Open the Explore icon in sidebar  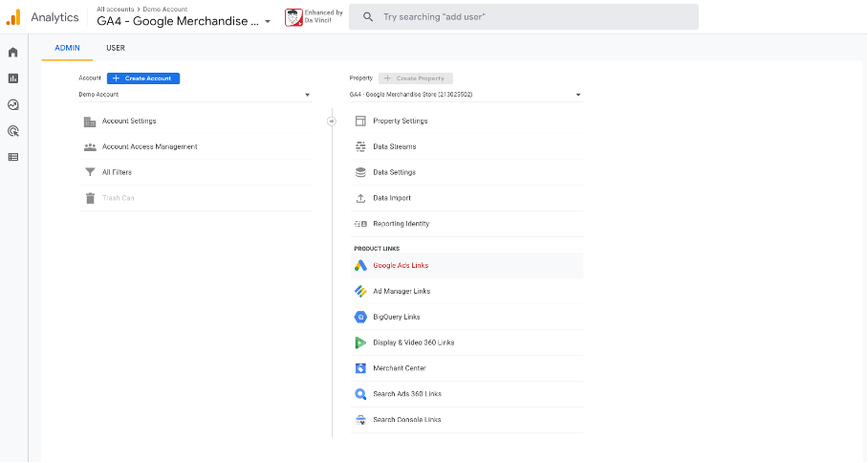click(x=13, y=105)
